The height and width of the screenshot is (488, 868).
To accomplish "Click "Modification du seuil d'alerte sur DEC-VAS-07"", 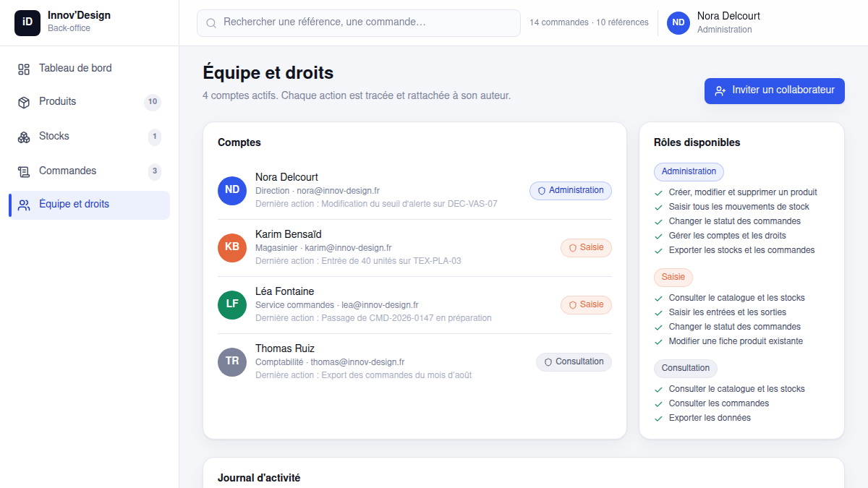I will click(409, 204).
